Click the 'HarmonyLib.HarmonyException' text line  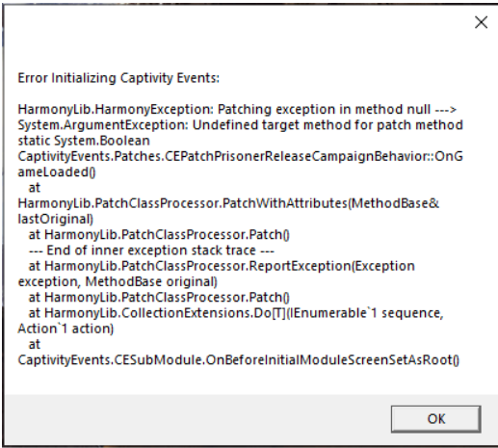[x=237, y=110]
